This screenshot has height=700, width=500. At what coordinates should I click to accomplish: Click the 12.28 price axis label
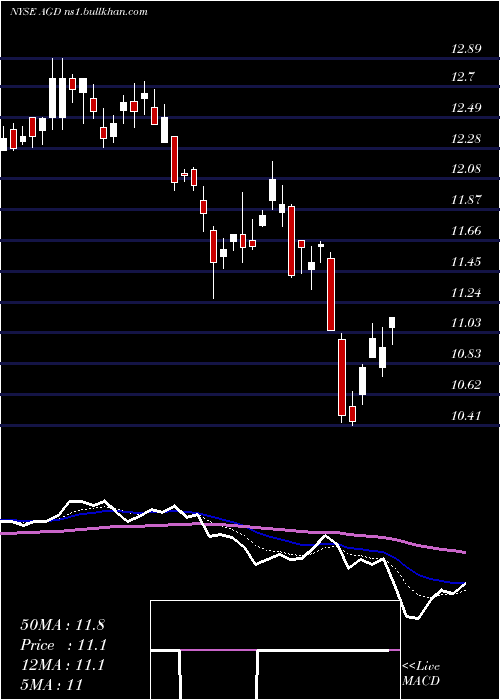[x=467, y=138]
